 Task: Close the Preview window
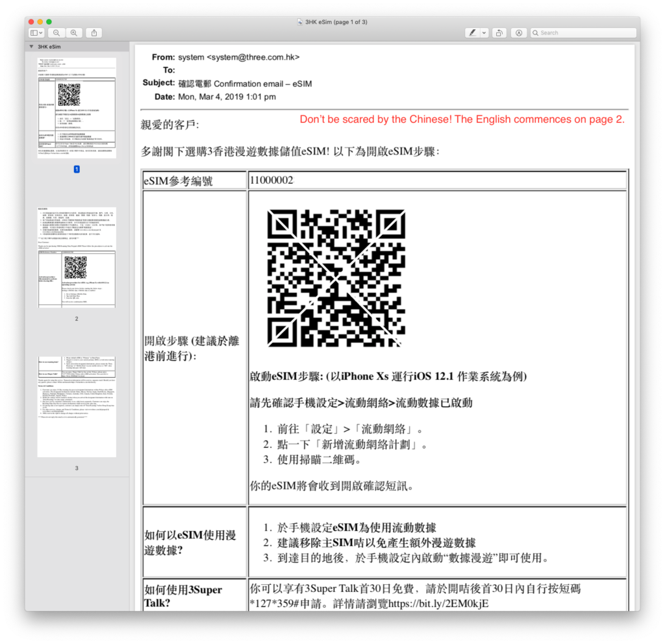31,21
